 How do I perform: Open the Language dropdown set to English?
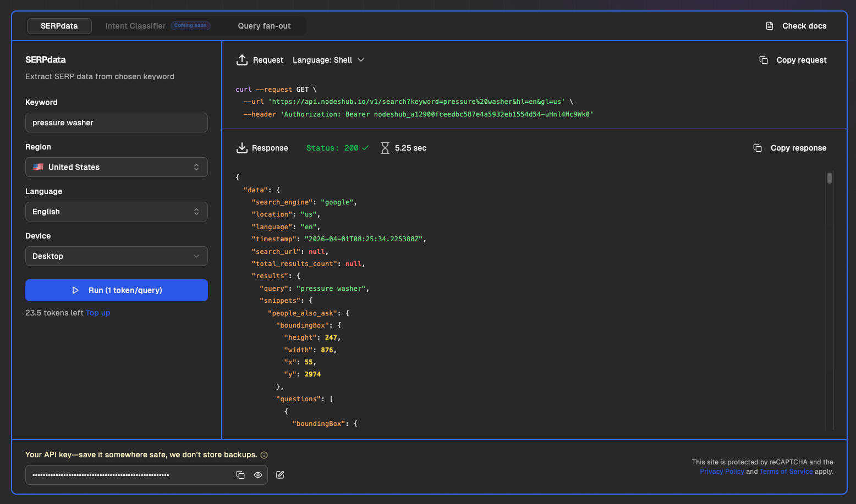pyautogui.click(x=117, y=212)
